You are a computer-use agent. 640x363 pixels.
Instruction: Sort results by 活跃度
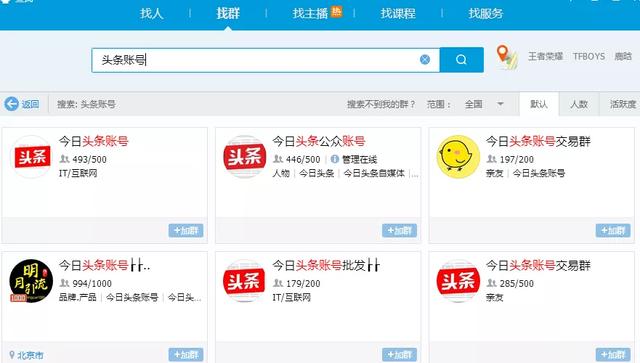[622, 104]
